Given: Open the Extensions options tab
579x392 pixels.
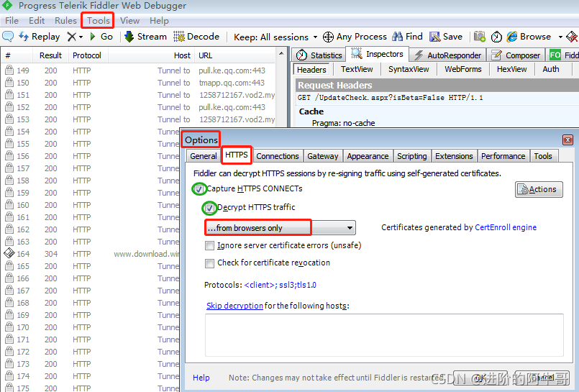Looking at the screenshot, I should tap(454, 156).
